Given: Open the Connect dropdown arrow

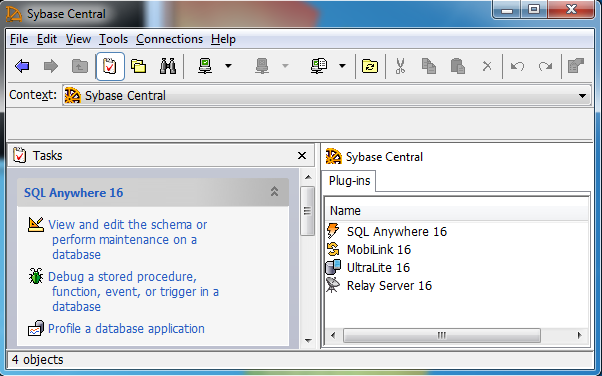Looking at the screenshot, I should pos(228,66).
